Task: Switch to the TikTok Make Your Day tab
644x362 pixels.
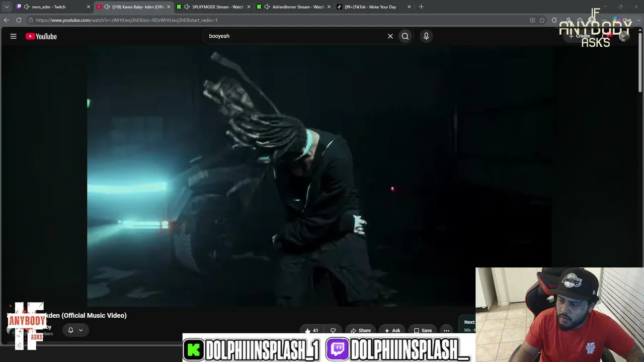Action: (373, 7)
